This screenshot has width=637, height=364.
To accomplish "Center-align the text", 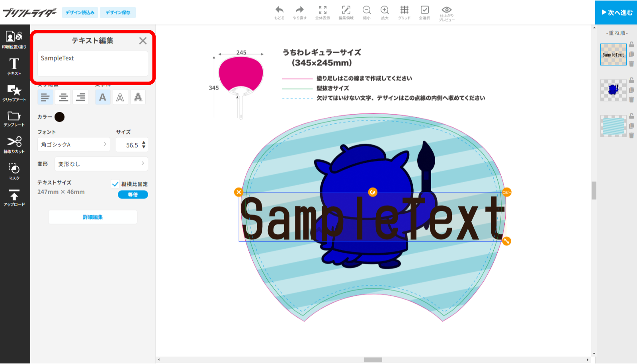I will click(x=63, y=97).
